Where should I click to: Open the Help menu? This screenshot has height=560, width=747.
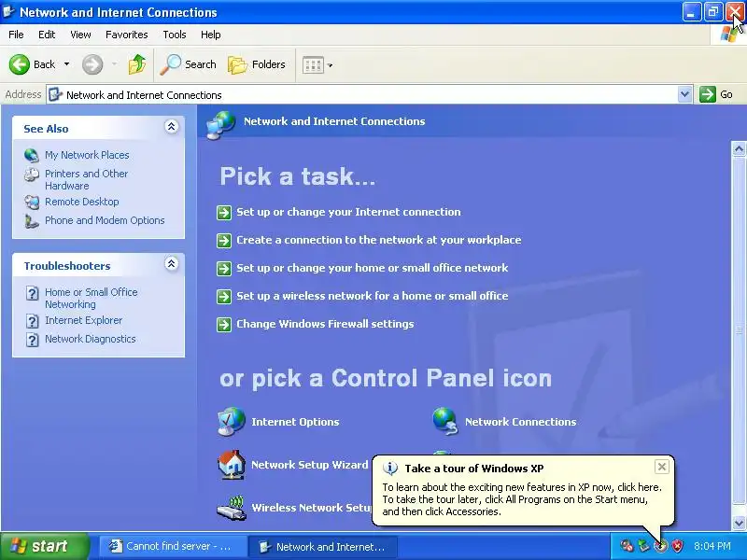[211, 35]
